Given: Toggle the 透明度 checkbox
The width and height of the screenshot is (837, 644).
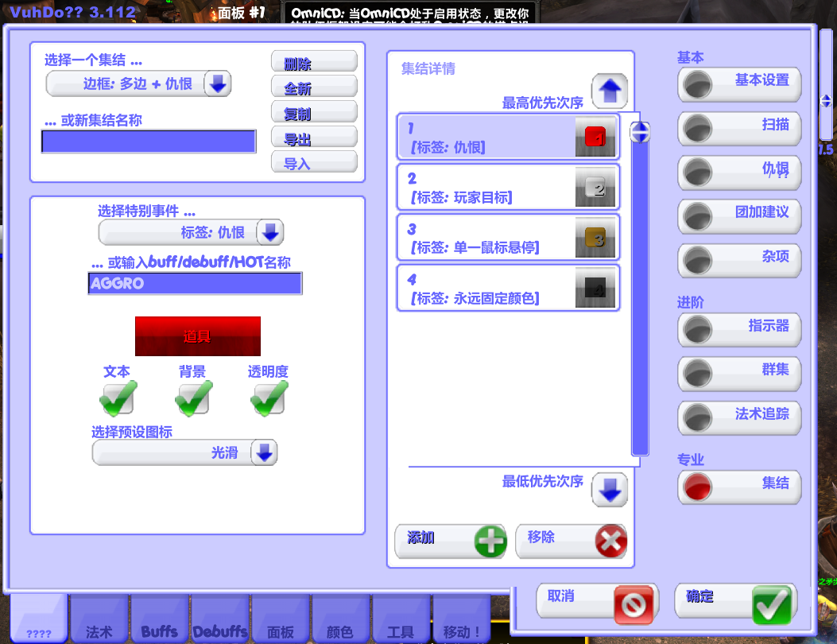Looking at the screenshot, I should click(267, 396).
